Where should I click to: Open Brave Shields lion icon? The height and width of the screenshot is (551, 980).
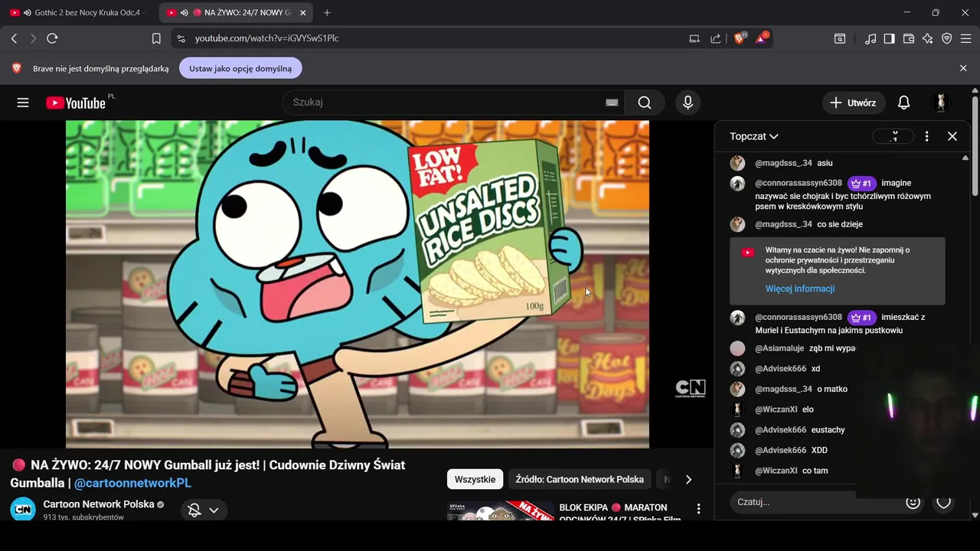[740, 38]
